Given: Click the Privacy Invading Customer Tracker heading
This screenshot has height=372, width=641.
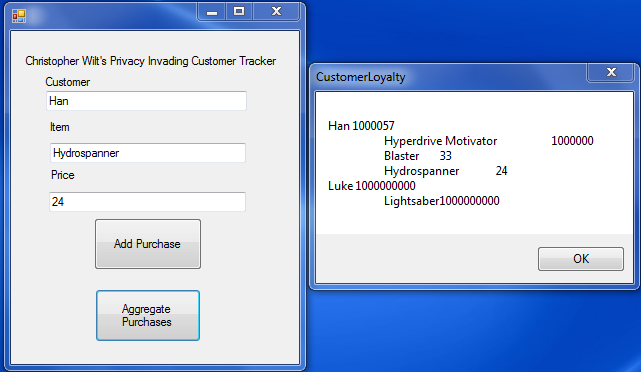Looking at the screenshot, I should pyautogui.click(x=150, y=61).
